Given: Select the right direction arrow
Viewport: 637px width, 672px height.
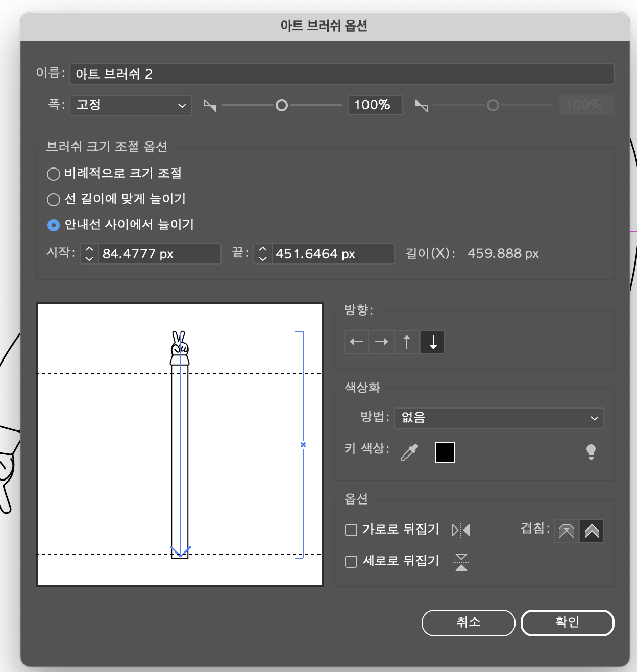Looking at the screenshot, I should click(381, 342).
